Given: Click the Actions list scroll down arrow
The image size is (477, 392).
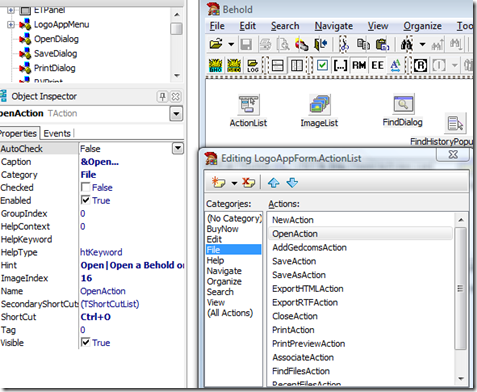Looking at the screenshot, I should [x=461, y=378].
